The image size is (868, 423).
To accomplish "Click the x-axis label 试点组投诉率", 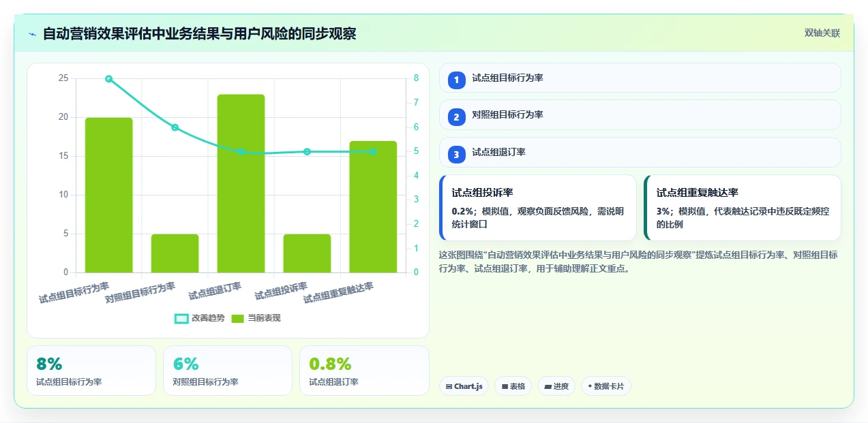I will point(282,291).
